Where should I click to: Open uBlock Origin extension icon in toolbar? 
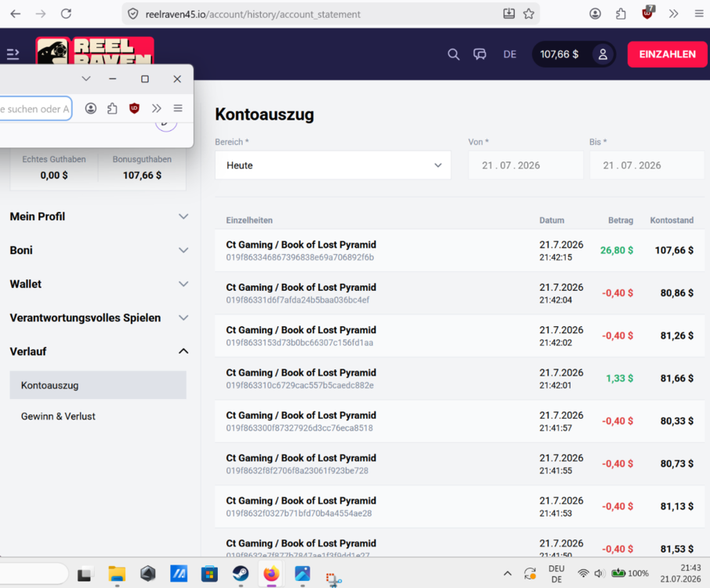pyautogui.click(x=648, y=13)
